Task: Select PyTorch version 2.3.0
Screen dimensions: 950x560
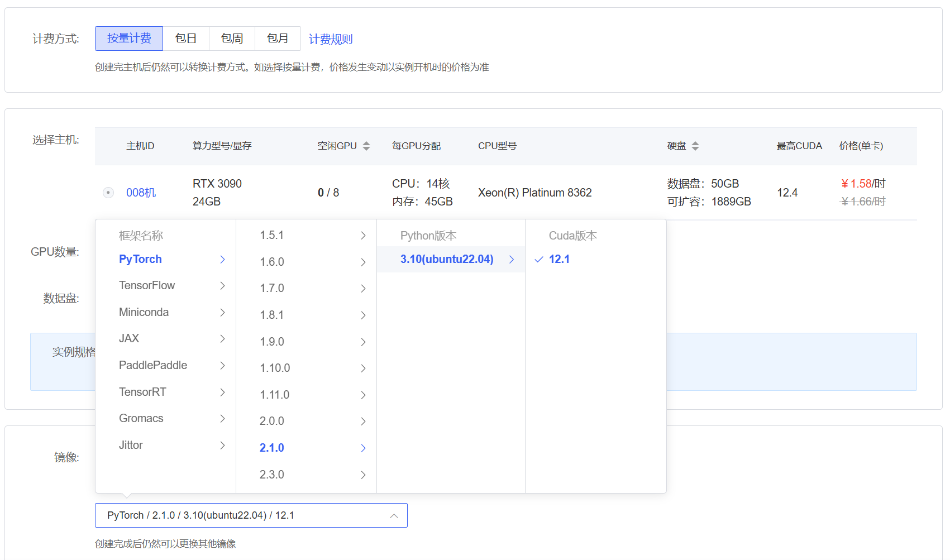Action: click(272, 475)
